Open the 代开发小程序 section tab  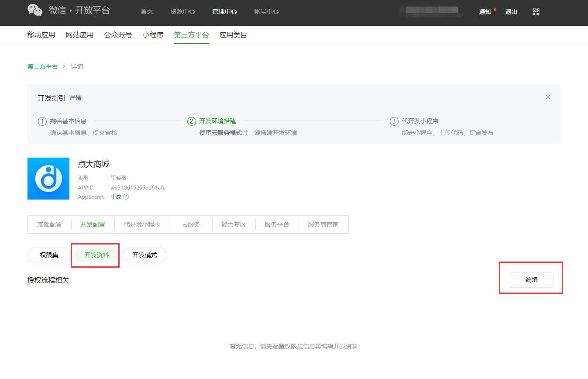[142, 224]
